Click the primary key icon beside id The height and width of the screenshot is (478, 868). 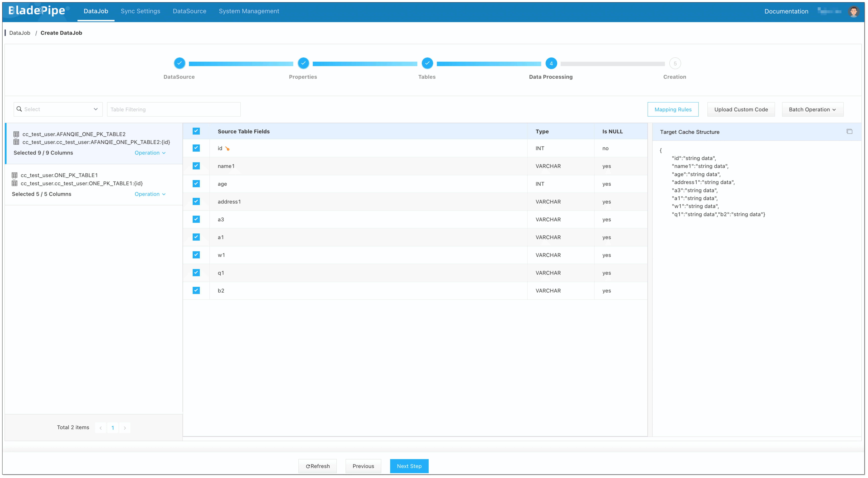(x=228, y=149)
